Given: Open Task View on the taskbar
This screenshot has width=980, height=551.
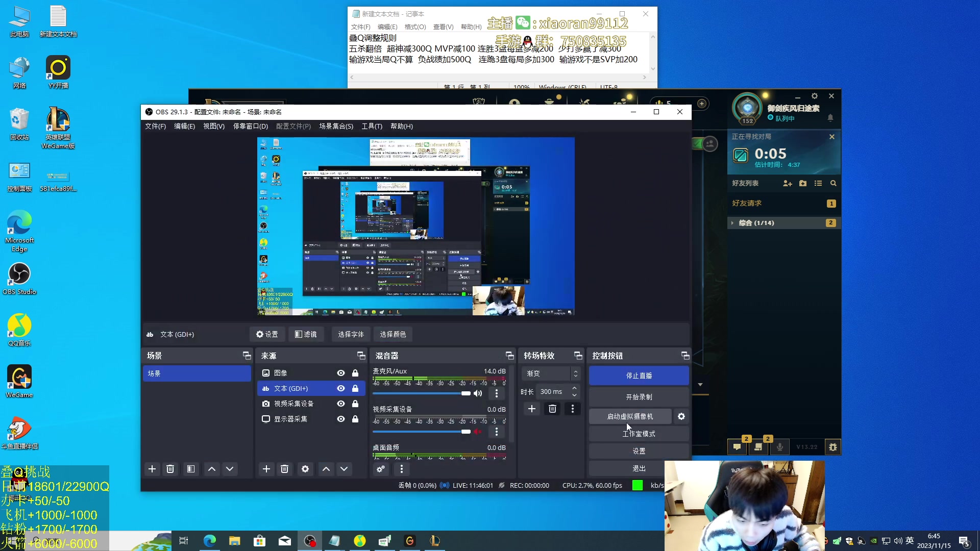Looking at the screenshot, I should click(x=184, y=541).
